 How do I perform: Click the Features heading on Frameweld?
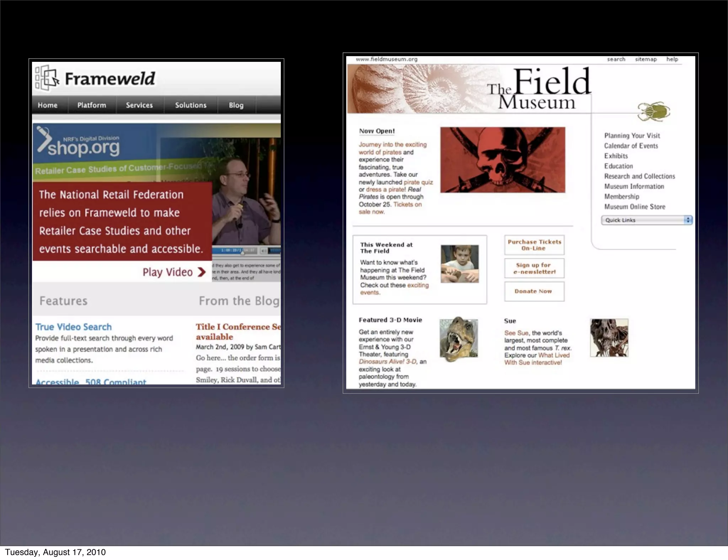tap(63, 301)
